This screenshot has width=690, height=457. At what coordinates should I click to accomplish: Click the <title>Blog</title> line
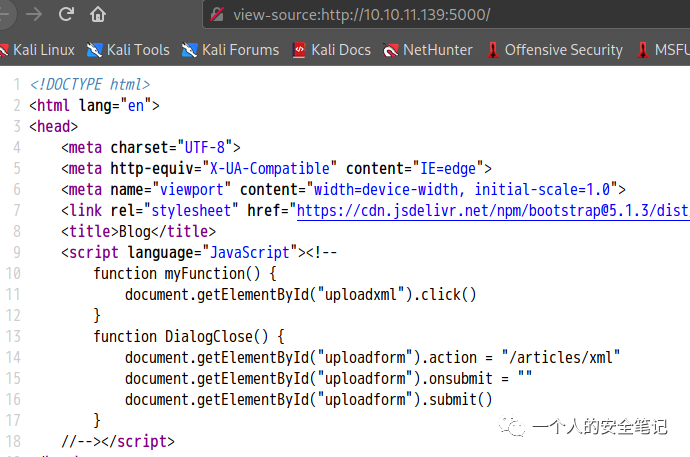[x=139, y=231]
